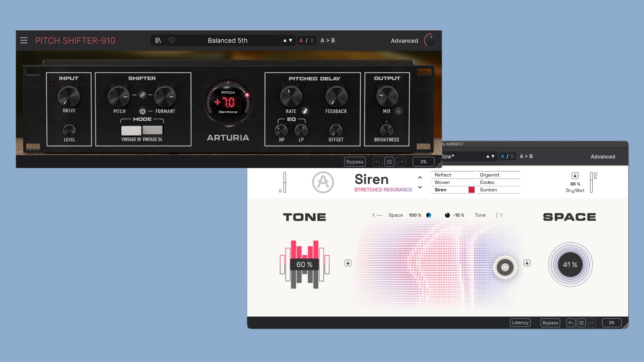The height and width of the screenshot is (362, 644).
Task: Toggle the Mix lock icon
Action: (398, 111)
